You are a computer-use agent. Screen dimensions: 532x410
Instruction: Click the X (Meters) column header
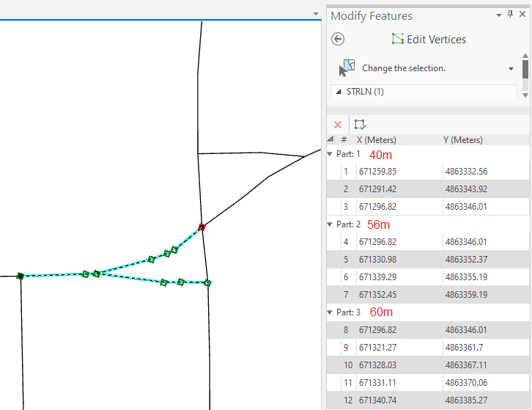coord(376,139)
